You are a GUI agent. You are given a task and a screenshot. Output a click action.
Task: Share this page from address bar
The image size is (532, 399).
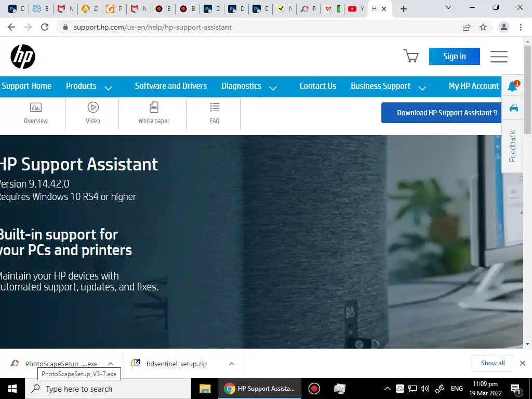[x=467, y=27]
